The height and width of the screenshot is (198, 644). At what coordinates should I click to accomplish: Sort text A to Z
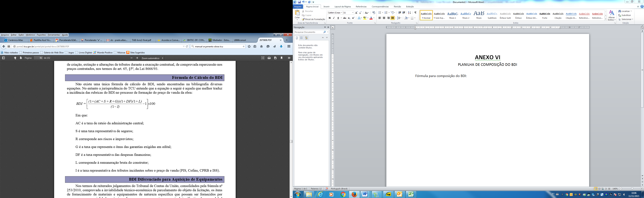tap(409, 13)
